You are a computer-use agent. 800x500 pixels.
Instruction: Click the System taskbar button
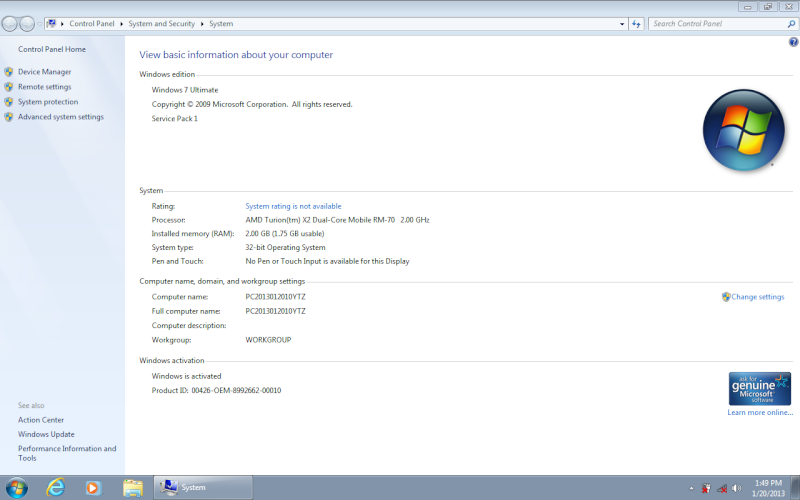click(203, 488)
